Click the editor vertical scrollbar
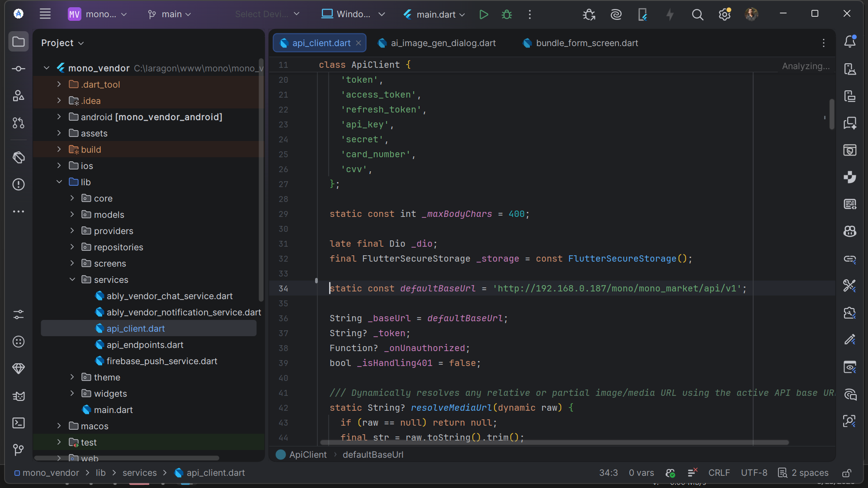The image size is (868, 488). 832,114
